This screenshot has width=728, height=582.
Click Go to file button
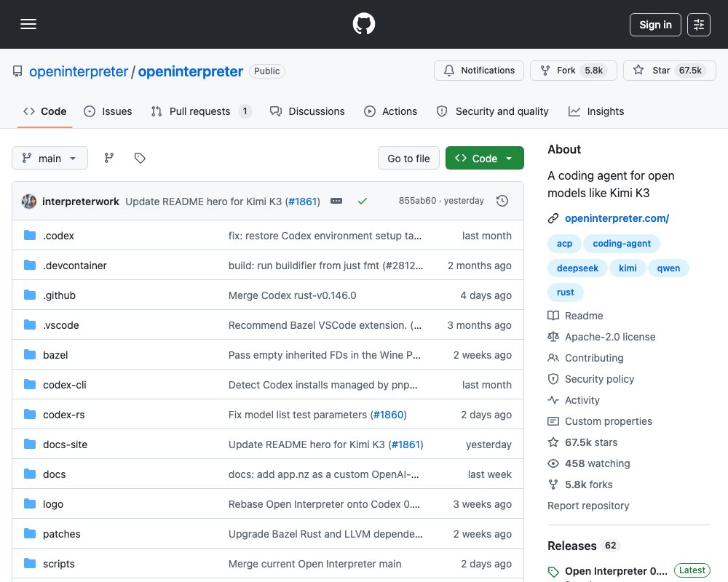408,159
